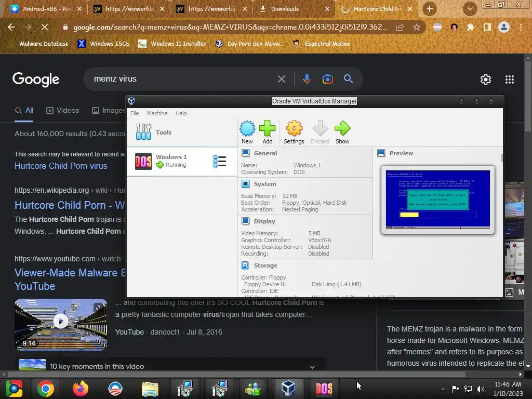Click the greyed Discard toolbar icon
Image resolution: width=532 pixels, height=399 pixels.
click(320, 128)
